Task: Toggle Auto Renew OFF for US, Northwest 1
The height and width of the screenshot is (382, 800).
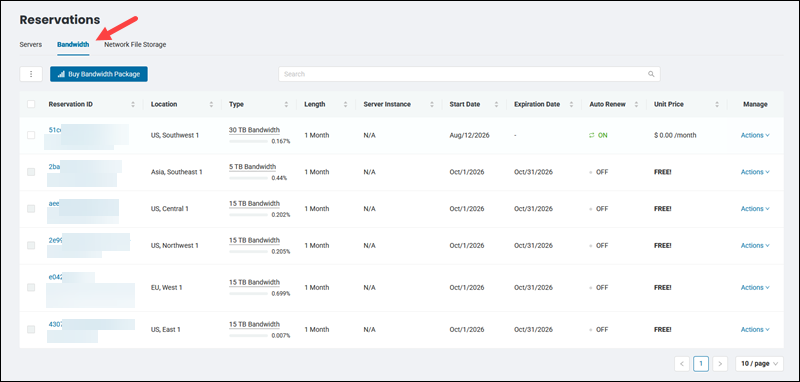Action: (599, 245)
